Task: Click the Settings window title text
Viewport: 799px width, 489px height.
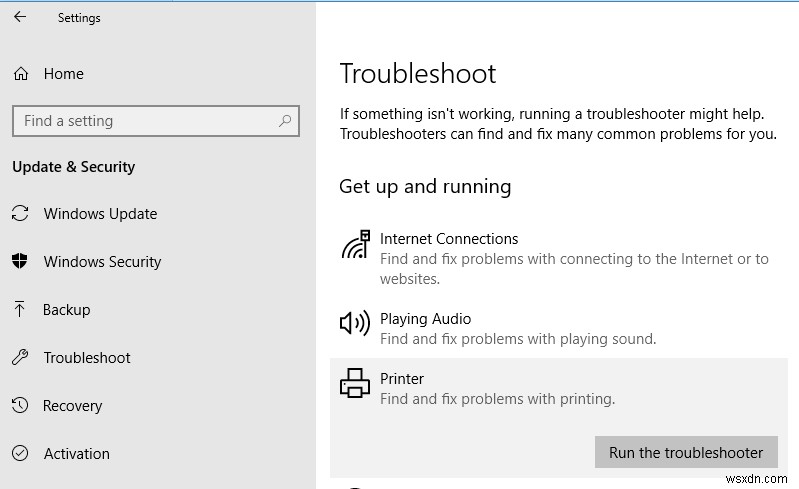Action: [79, 18]
